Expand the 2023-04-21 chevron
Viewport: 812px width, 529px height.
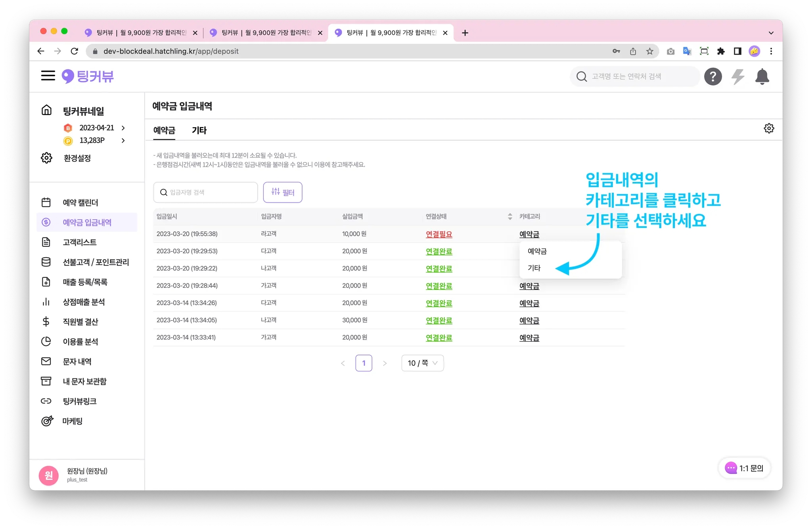[123, 128]
